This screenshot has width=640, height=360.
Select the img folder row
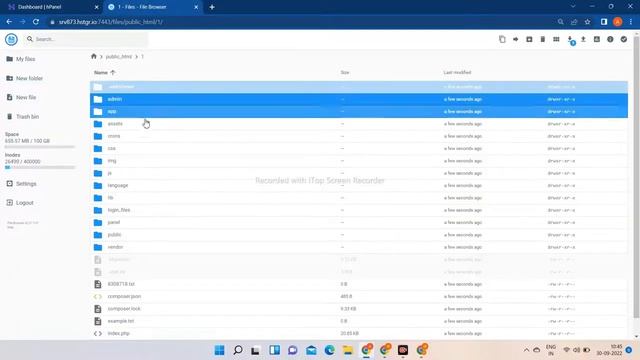359,161
